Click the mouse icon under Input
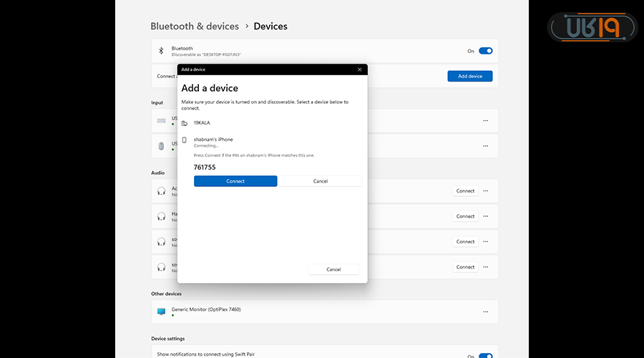644x358 pixels. 161,146
